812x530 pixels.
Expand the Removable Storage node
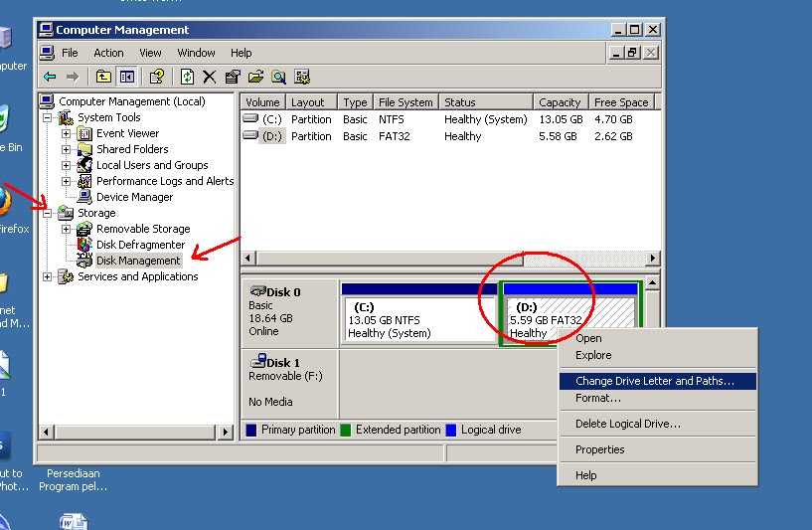66,230
